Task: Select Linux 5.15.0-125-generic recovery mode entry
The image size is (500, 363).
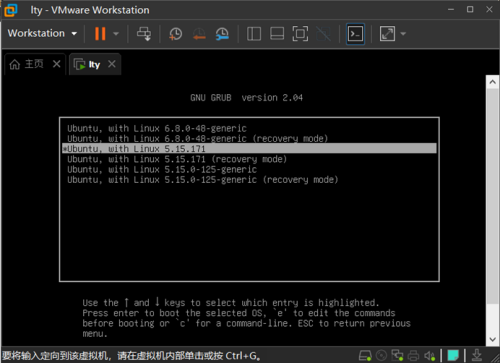Action: click(x=249, y=180)
